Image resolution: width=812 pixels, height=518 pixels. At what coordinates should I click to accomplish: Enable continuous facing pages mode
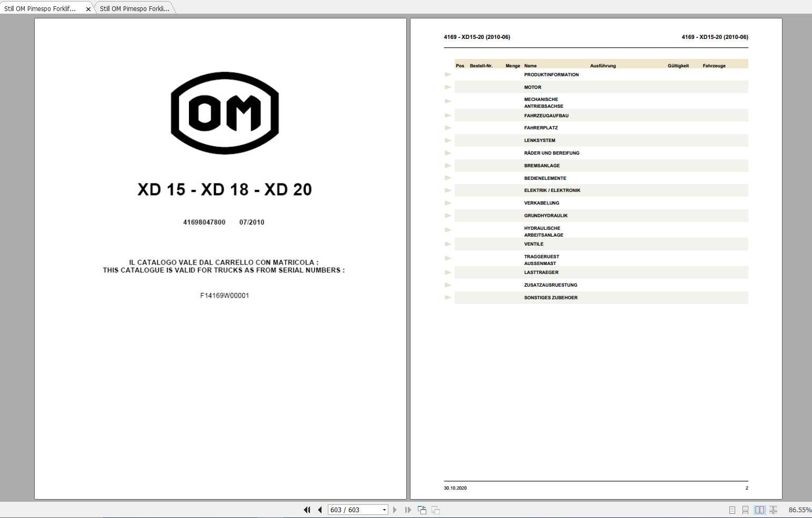coord(774,510)
